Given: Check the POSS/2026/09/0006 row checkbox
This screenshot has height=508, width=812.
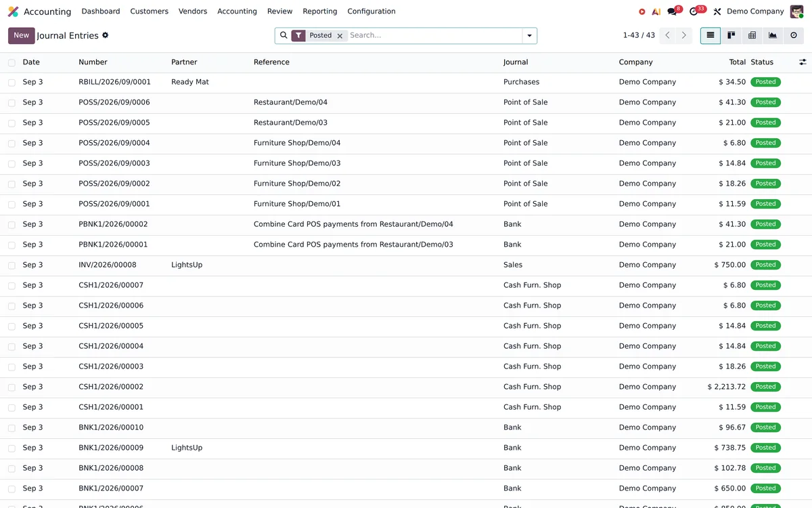Looking at the screenshot, I should click(x=12, y=103).
